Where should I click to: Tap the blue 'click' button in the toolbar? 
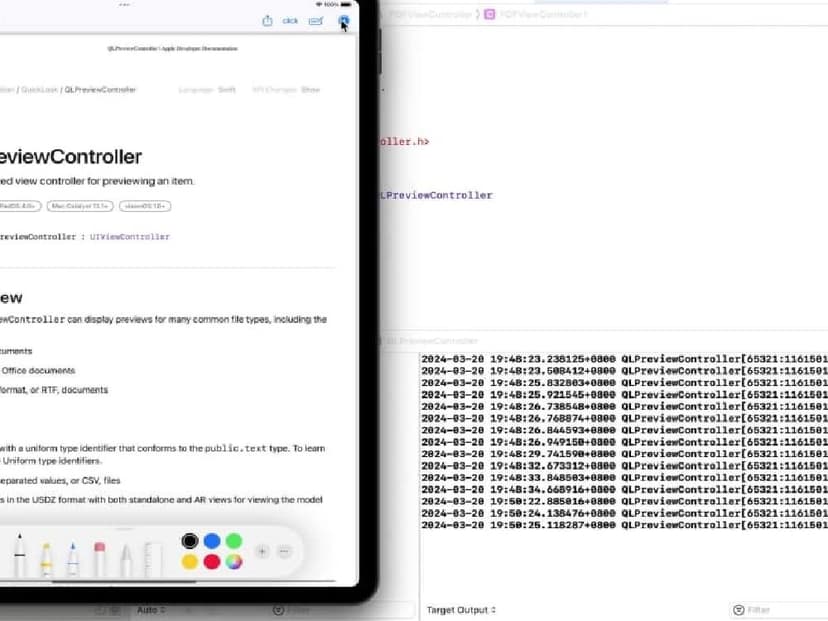[290, 21]
